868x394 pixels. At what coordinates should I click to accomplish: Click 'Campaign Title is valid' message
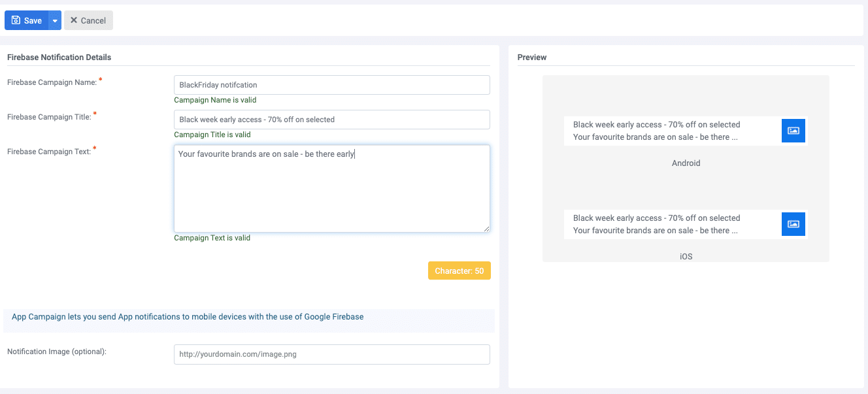click(212, 135)
